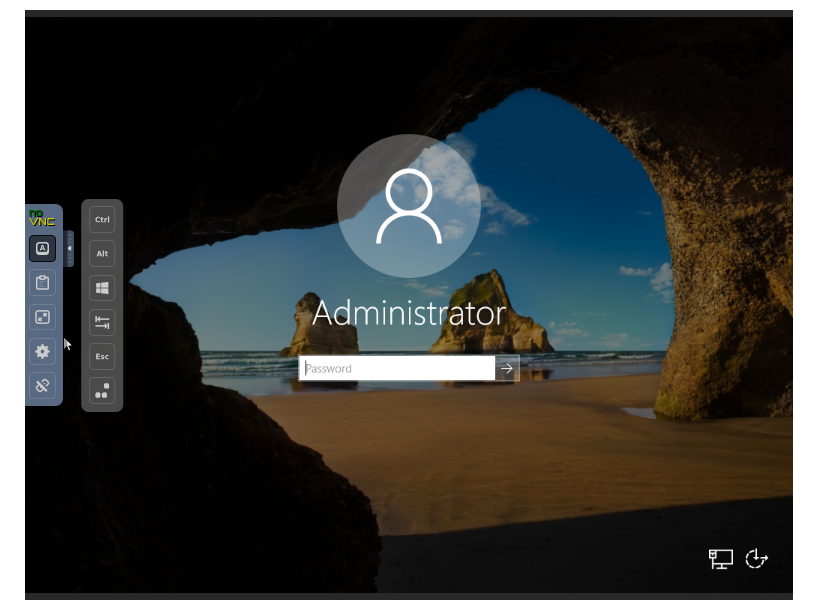Send the Tab key
Viewport: 819px width, 607px height.
(102, 322)
